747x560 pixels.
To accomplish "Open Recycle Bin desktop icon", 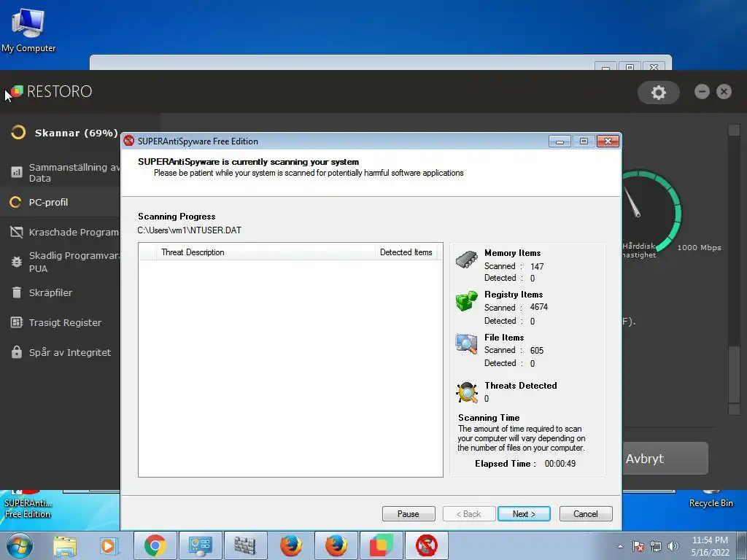I will tap(711, 499).
